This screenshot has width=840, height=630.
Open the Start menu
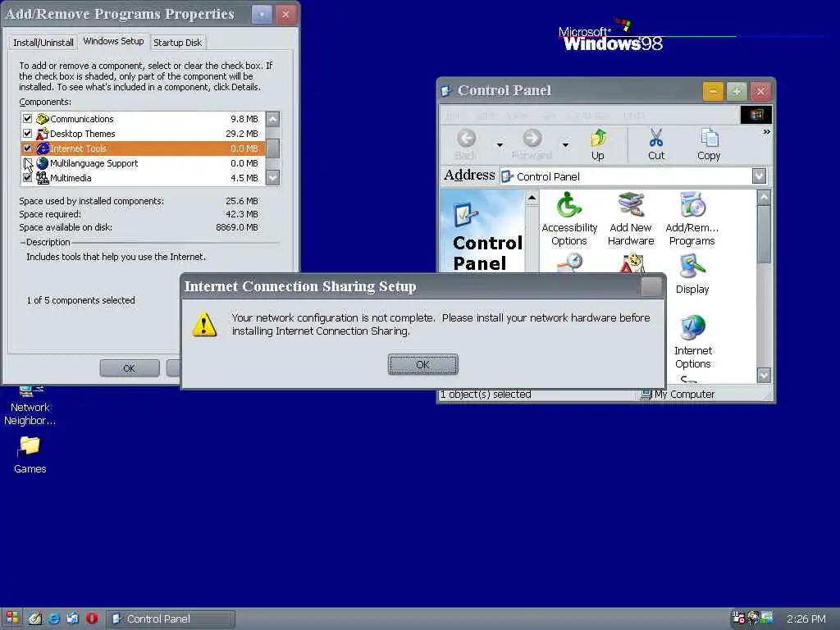[x=11, y=619]
